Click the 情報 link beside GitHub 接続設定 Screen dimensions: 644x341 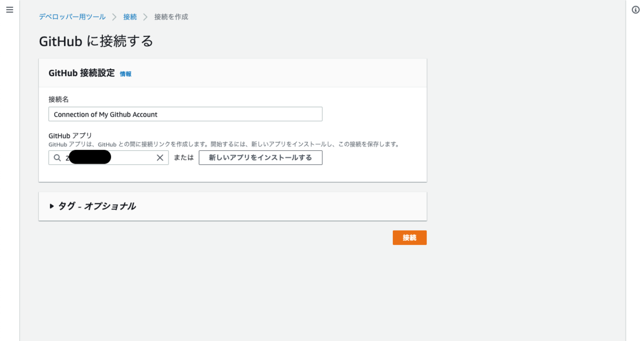tap(126, 74)
